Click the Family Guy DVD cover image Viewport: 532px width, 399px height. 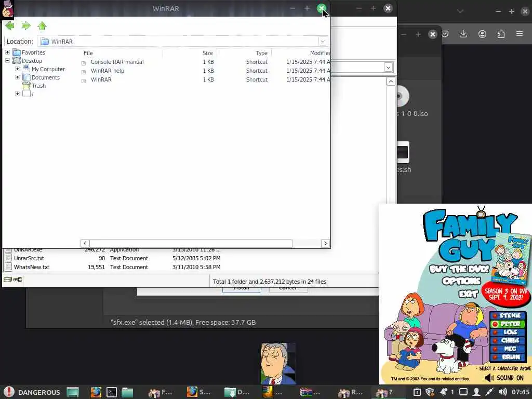pos(512,259)
